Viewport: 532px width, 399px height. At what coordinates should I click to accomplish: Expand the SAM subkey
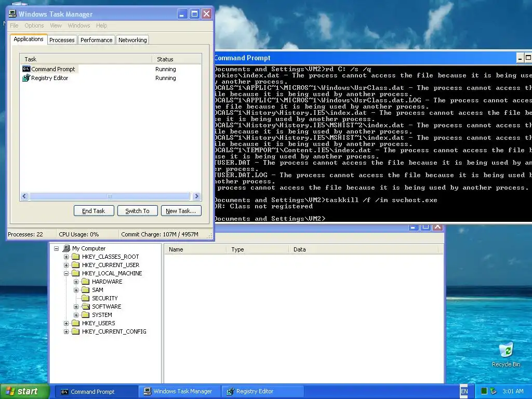pyautogui.click(x=76, y=290)
